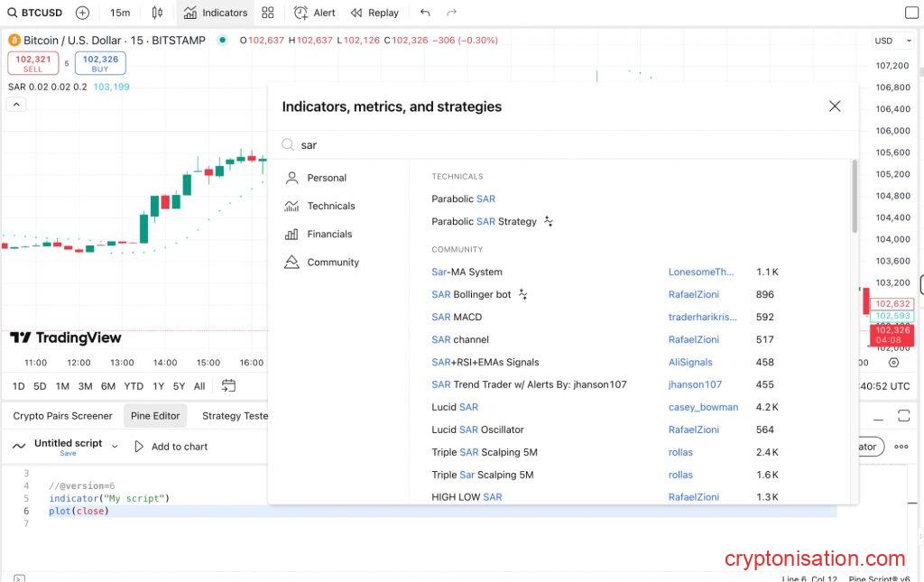Click the indicator search field containing sar
The height and width of the screenshot is (582, 924).
point(563,145)
